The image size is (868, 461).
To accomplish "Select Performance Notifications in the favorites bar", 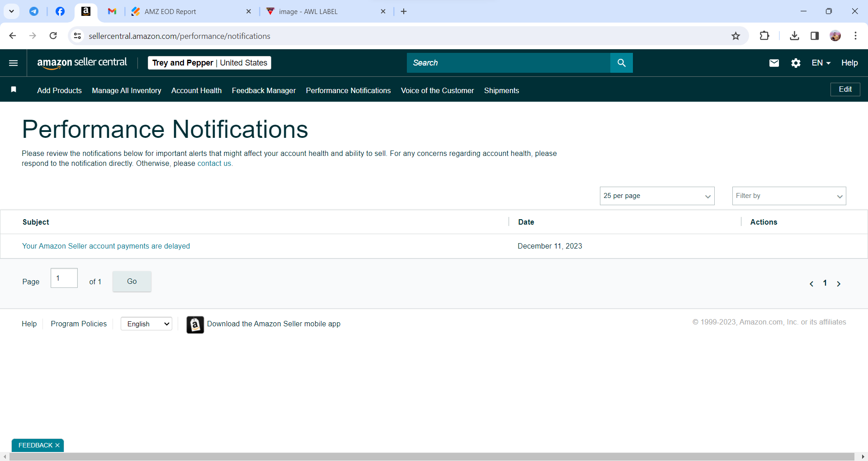I will [349, 90].
